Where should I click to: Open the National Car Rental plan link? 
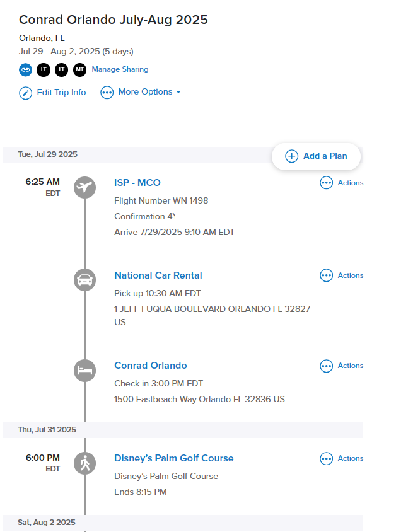158,275
